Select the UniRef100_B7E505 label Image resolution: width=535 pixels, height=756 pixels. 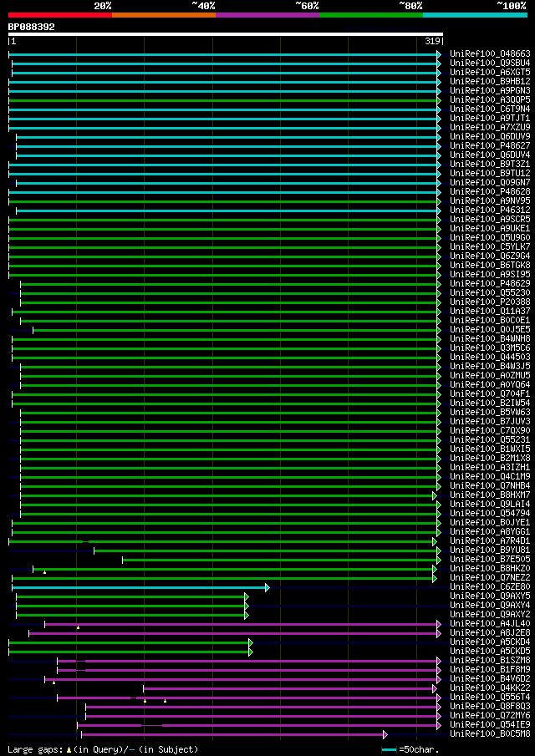point(490,560)
